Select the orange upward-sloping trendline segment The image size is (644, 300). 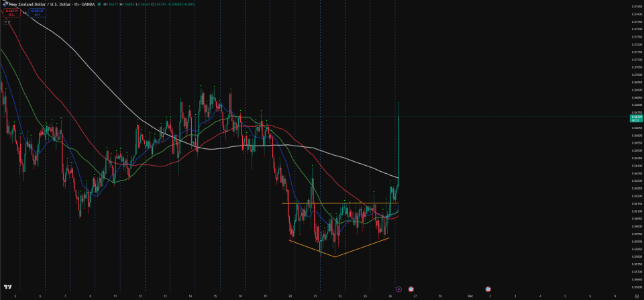click(x=362, y=247)
